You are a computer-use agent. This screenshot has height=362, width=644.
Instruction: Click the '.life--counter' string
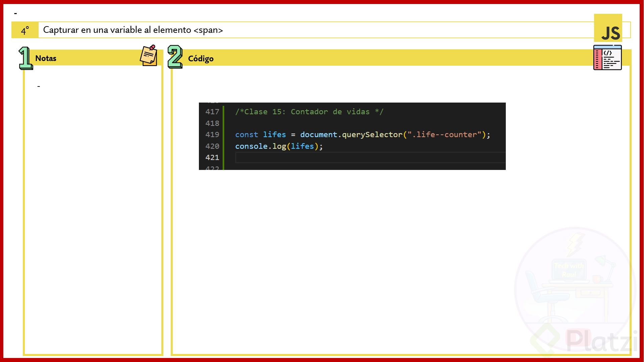click(x=444, y=134)
